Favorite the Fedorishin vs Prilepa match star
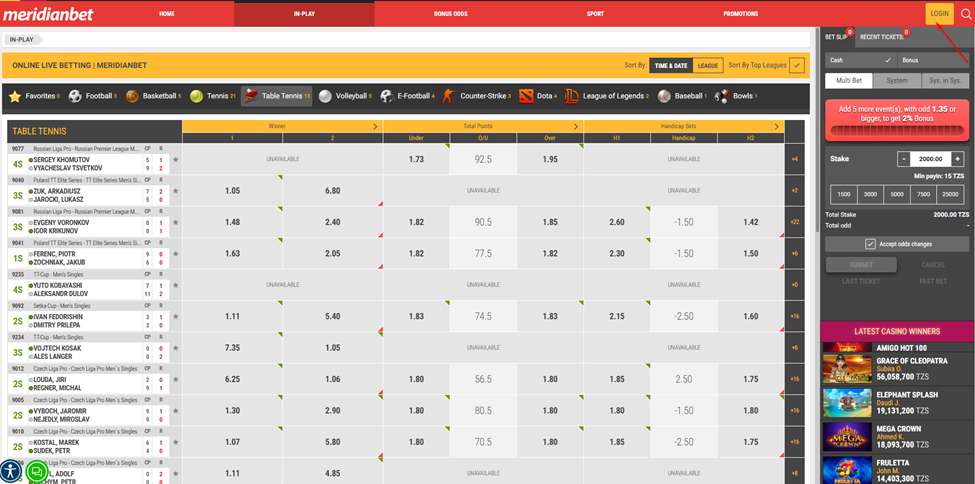 (175, 317)
